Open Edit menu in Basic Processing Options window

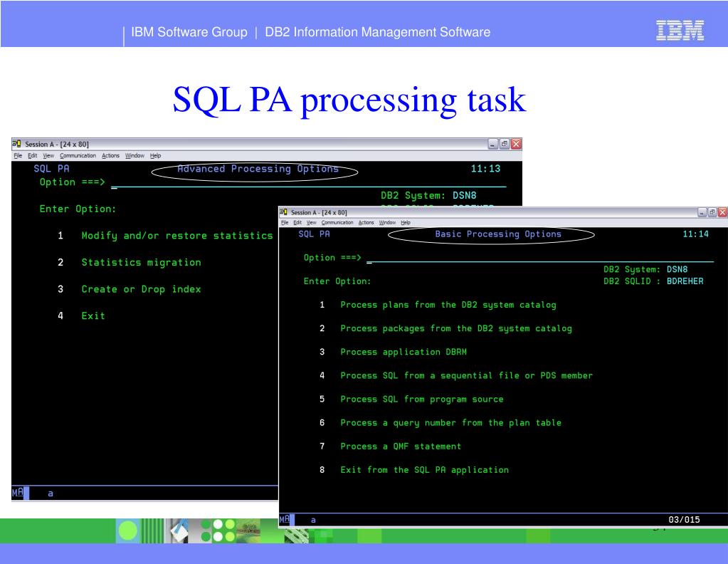(297, 222)
